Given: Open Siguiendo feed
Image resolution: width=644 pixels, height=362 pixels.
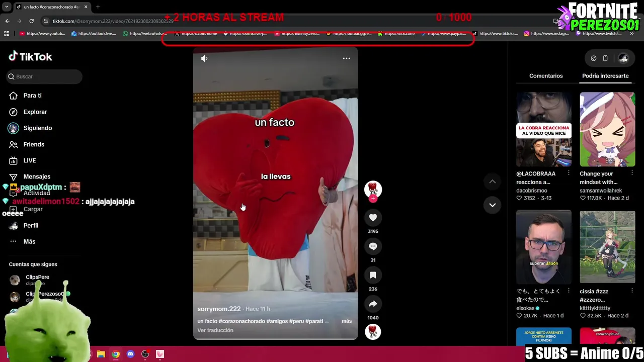Looking at the screenshot, I should (38, 128).
